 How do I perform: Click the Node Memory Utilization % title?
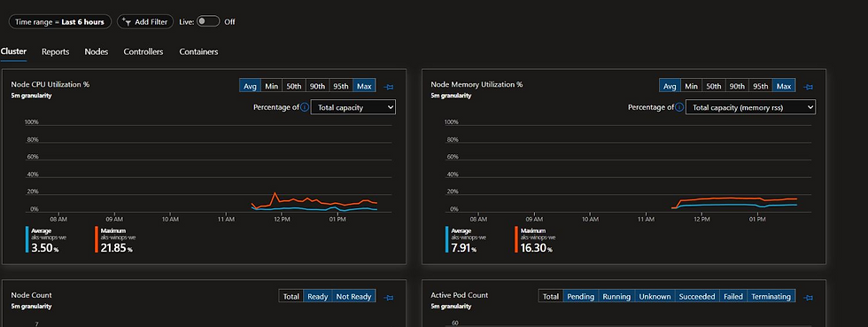(x=477, y=84)
